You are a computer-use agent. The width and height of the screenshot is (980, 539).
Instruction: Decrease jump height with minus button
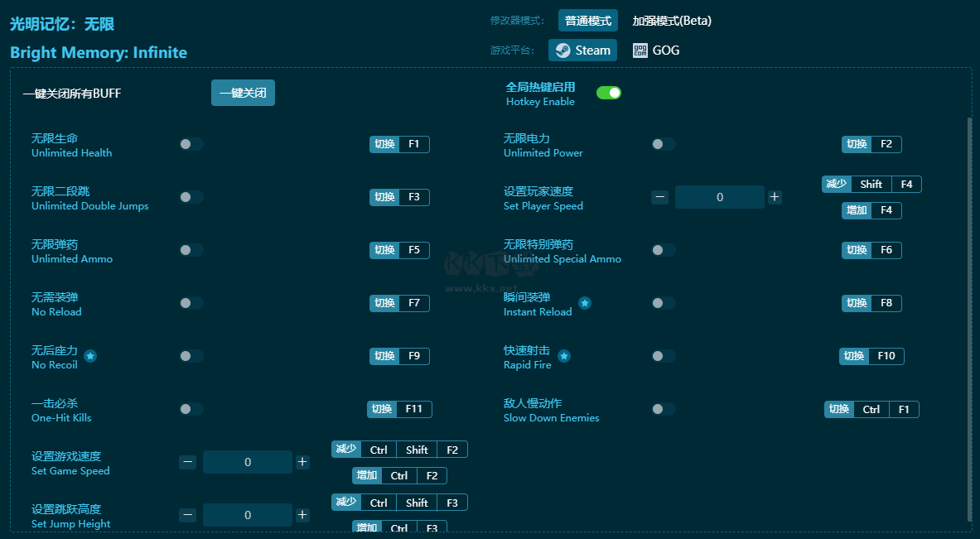[x=187, y=515]
